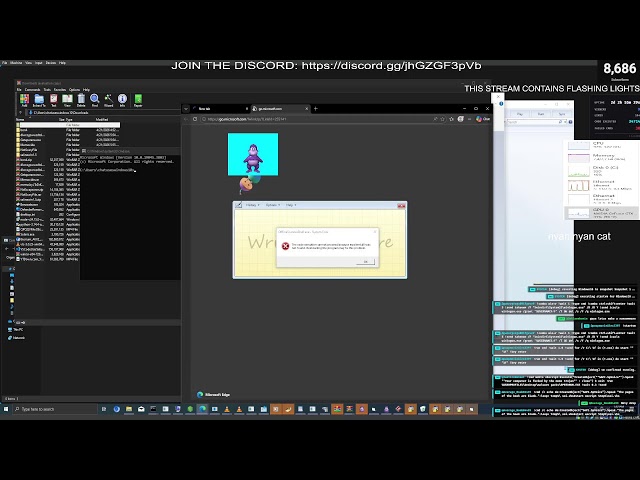This screenshot has height=480, width=640.
Task: Open WinRAR Options menu
Action: click(x=74, y=89)
